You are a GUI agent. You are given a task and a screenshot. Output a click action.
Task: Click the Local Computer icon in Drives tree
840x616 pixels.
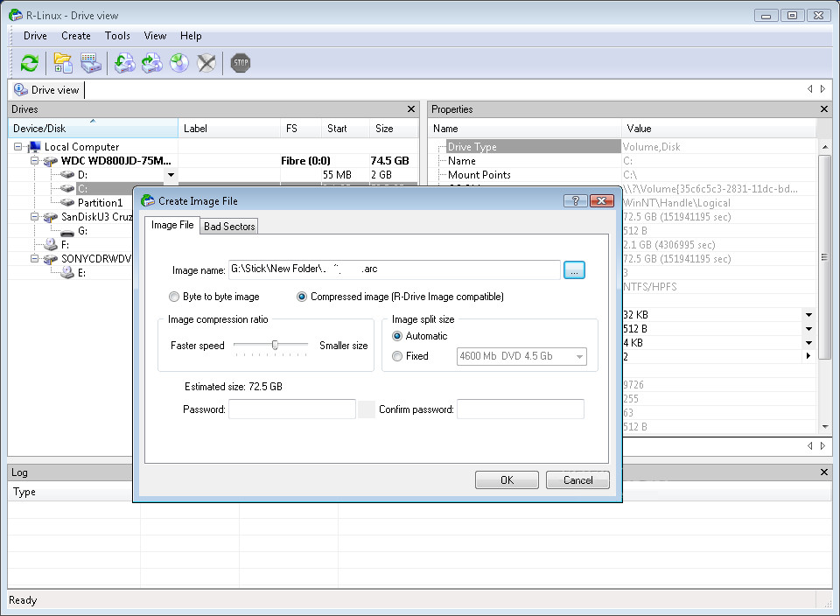coord(35,147)
